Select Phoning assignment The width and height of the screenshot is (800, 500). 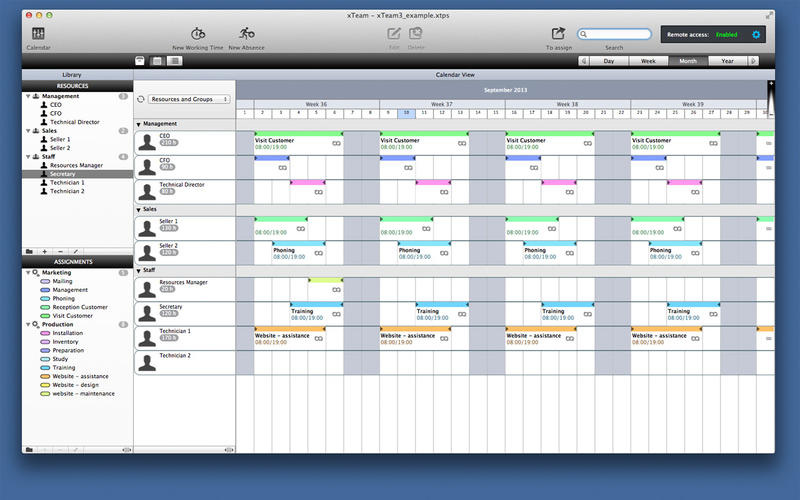63,299
